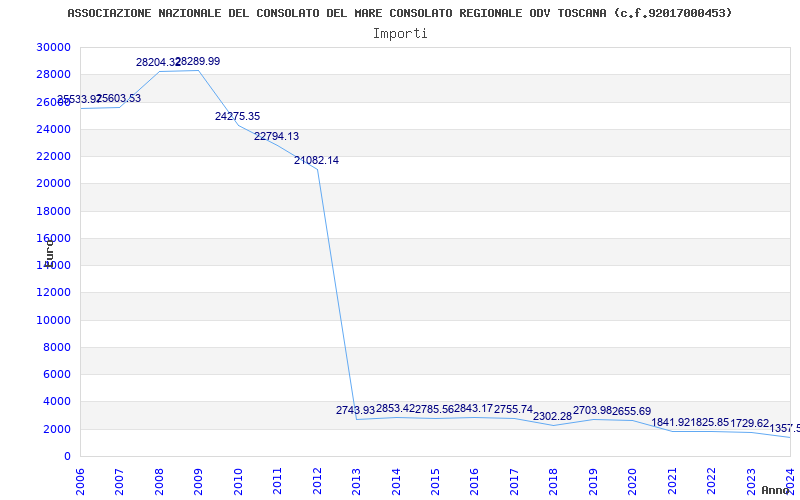800x500 pixels.
Task: Select the 2013 year axis label
Action: click(357, 478)
